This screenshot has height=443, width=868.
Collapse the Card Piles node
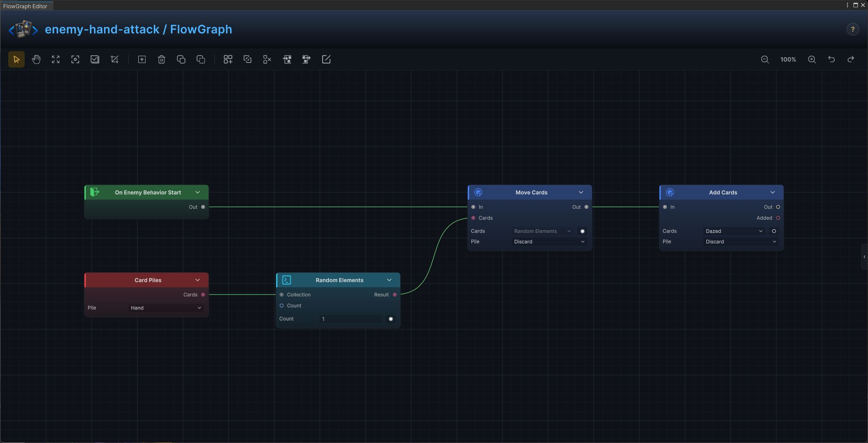point(198,280)
